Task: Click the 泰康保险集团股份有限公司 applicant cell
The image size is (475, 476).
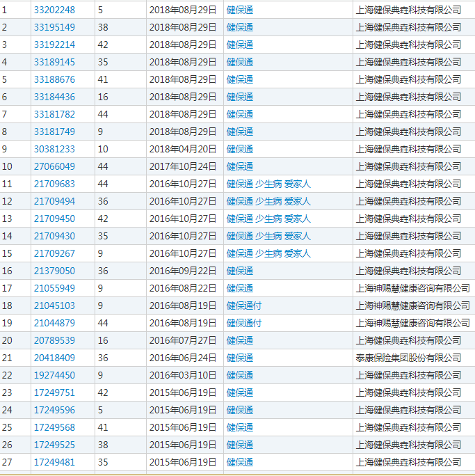Action: coord(408,358)
